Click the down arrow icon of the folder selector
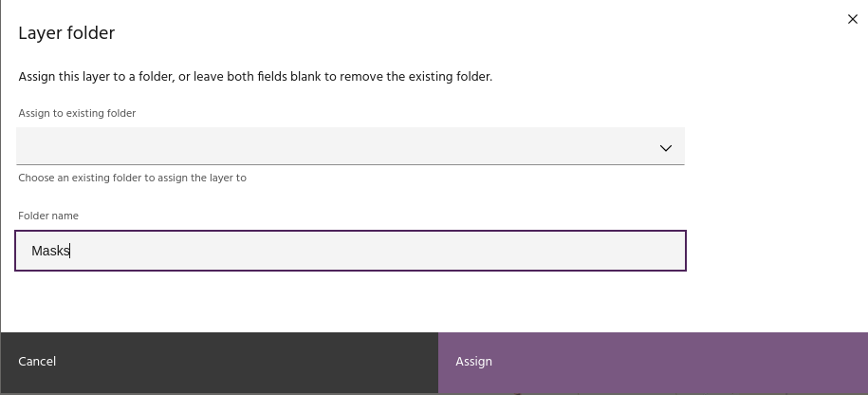 click(665, 147)
